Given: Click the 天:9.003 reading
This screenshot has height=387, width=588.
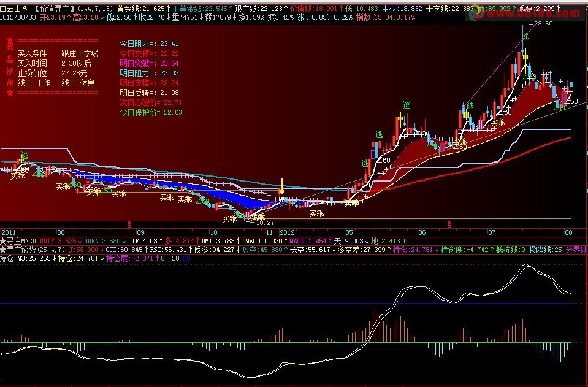Looking at the screenshot, I should coord(349,241).
